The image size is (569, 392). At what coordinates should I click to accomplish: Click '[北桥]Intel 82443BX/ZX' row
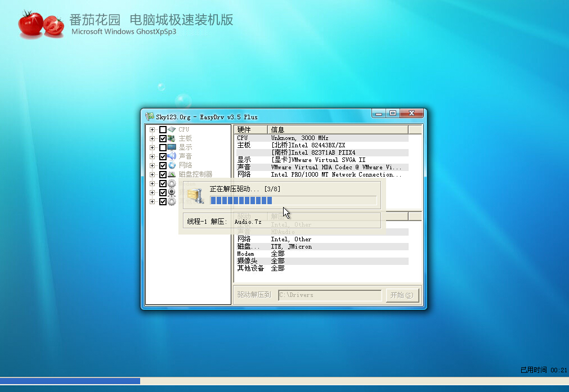[308, 146]
